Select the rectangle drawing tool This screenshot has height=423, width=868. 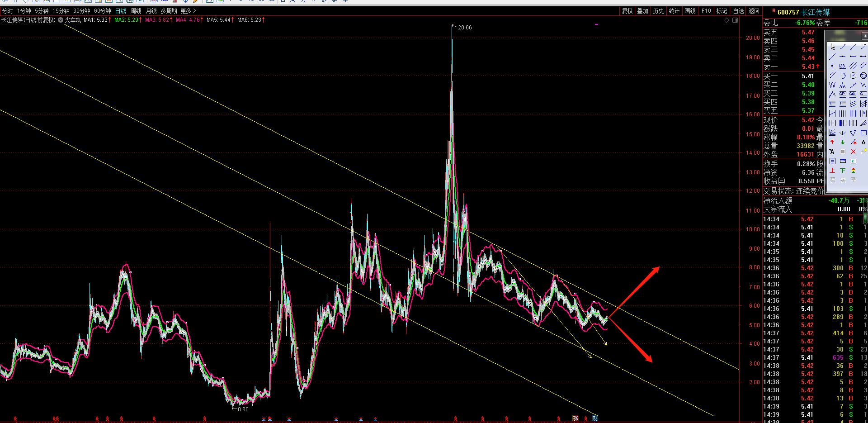[x=863, y=133]
